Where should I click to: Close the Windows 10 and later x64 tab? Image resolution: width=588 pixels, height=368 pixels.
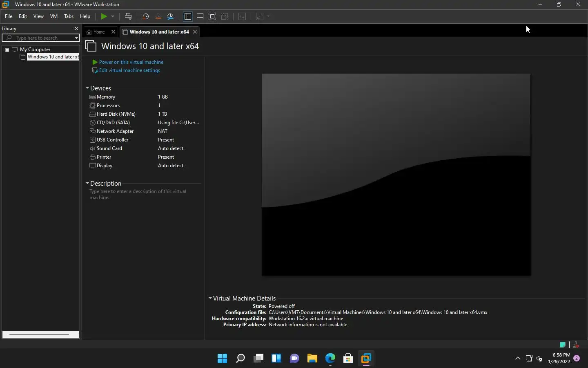195,32
